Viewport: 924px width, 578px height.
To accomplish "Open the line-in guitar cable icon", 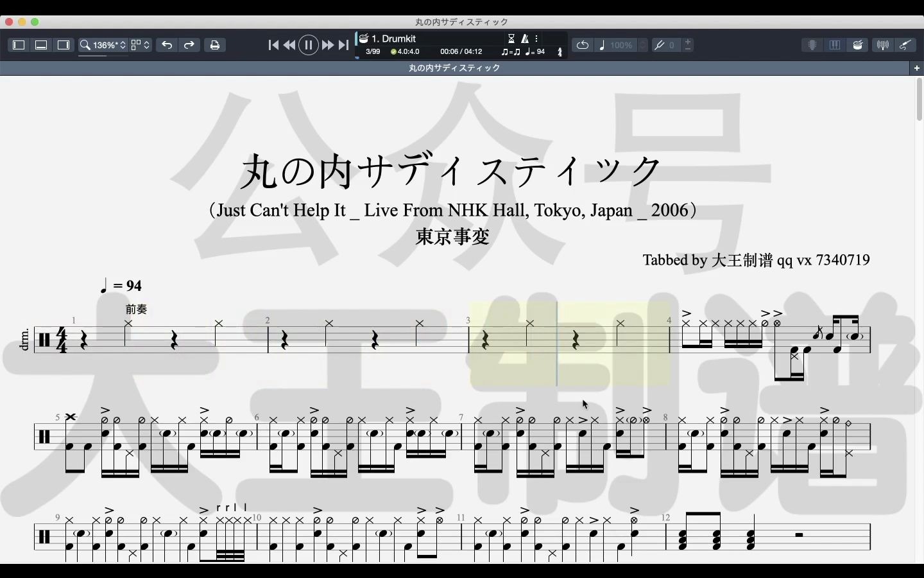I will coord(905,45).
